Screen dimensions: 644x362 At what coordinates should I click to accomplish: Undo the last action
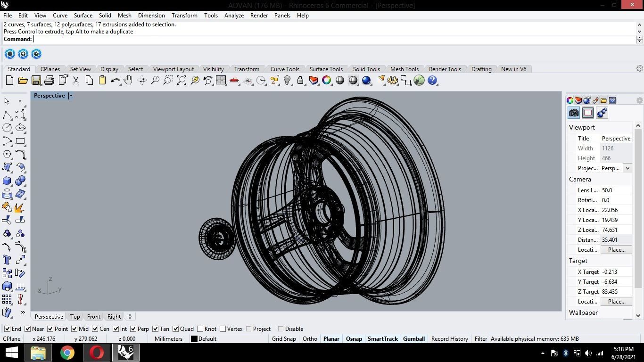[115, 81]
